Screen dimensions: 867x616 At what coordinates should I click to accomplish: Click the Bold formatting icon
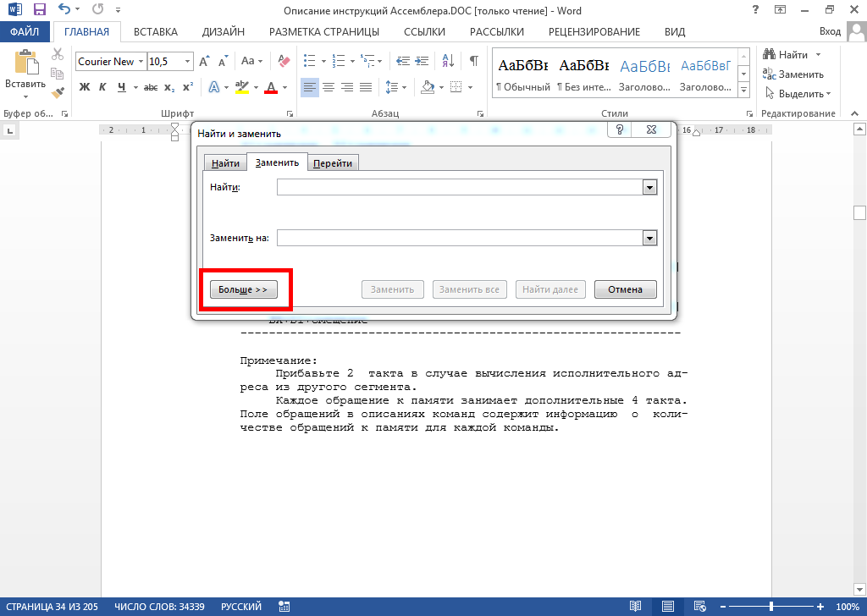85,87
